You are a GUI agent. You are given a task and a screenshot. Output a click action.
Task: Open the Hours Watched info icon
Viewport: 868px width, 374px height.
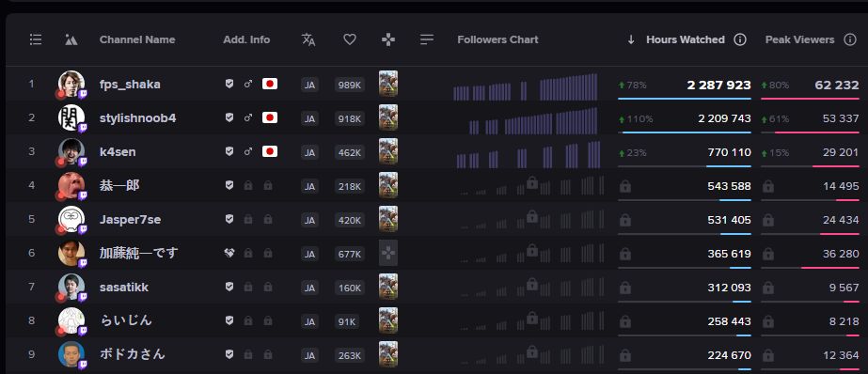point(740,39)
